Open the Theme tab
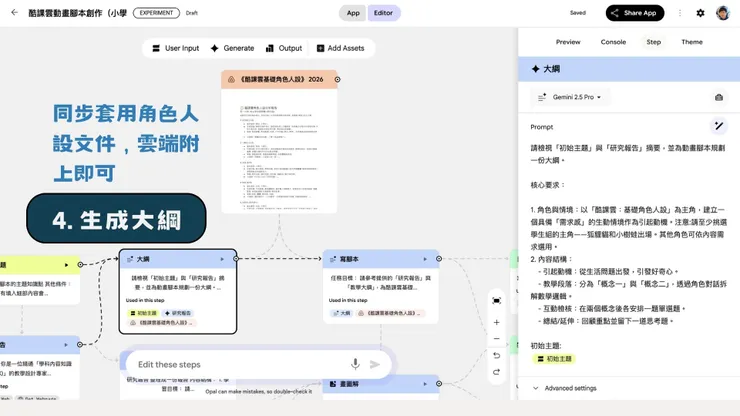The height and width of the screenshot is (416, 740). click(692, 42)
